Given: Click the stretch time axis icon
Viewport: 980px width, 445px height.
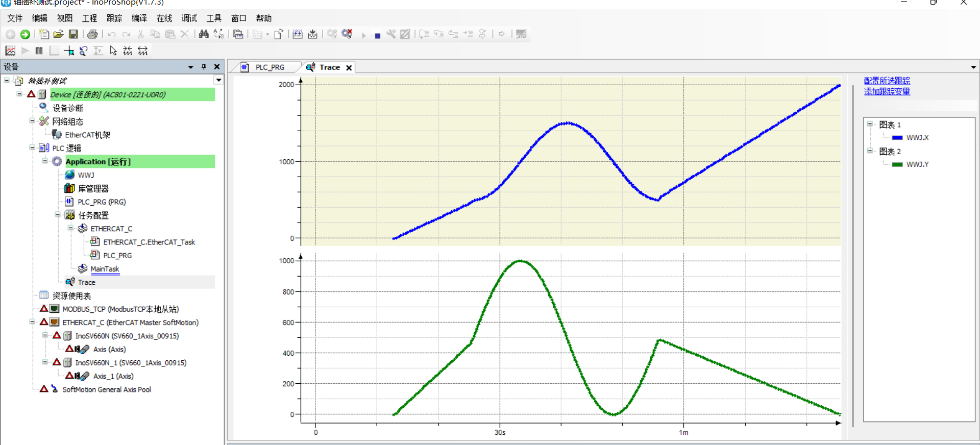Looking at the screenshot, I should click(143, 51).
